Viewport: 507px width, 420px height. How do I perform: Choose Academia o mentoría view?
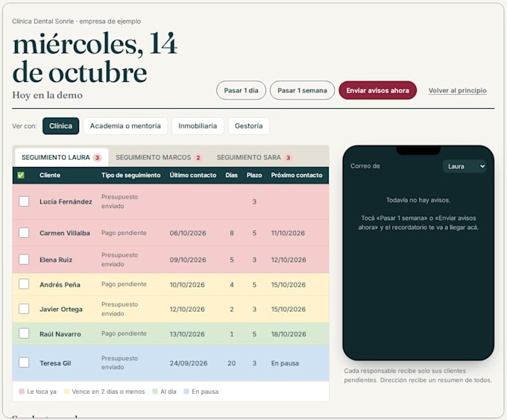125,126
